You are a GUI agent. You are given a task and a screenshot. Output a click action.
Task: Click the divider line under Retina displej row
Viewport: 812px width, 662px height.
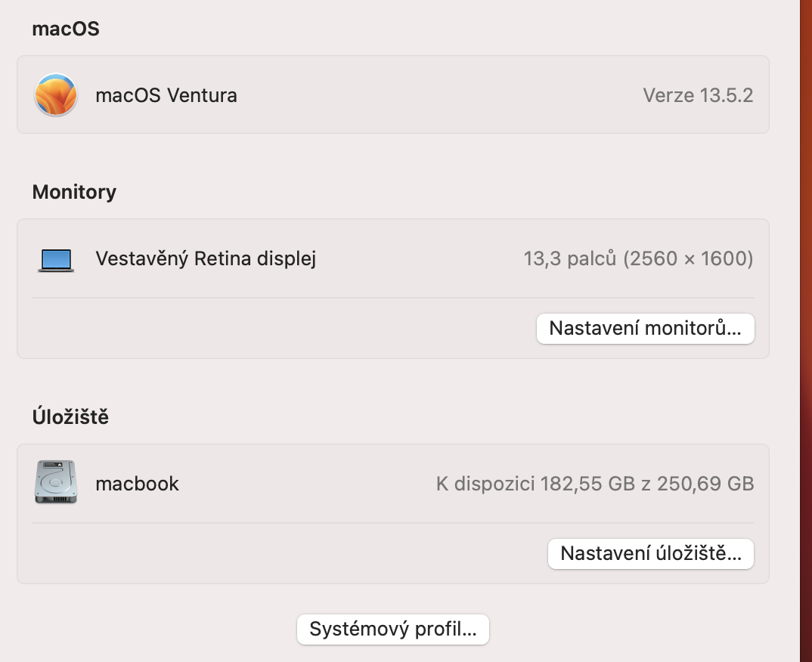click(x=392, y=298)
